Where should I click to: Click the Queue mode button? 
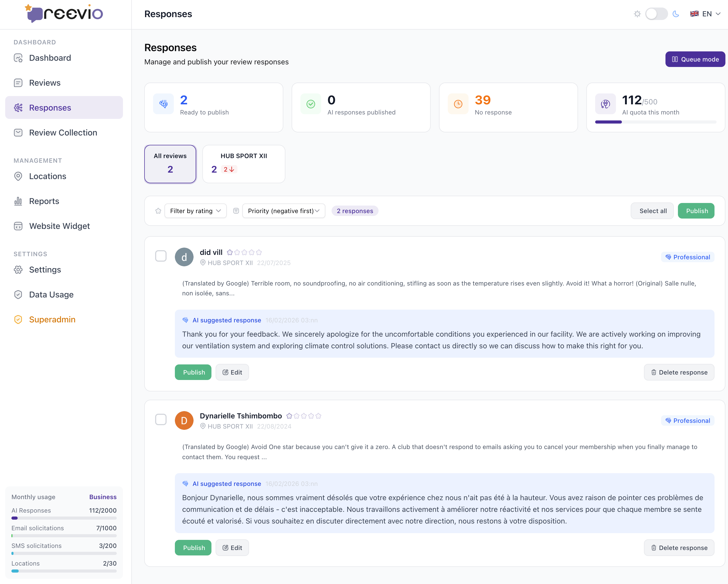pos(695,59)
